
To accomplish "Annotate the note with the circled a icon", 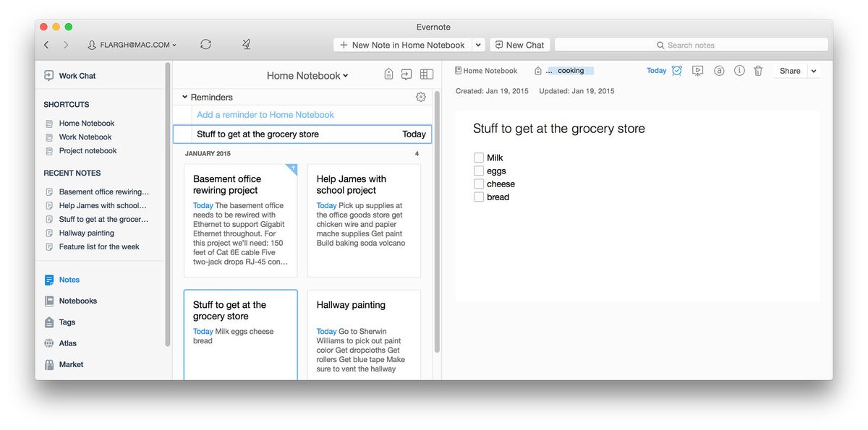I will pos(718,70).
